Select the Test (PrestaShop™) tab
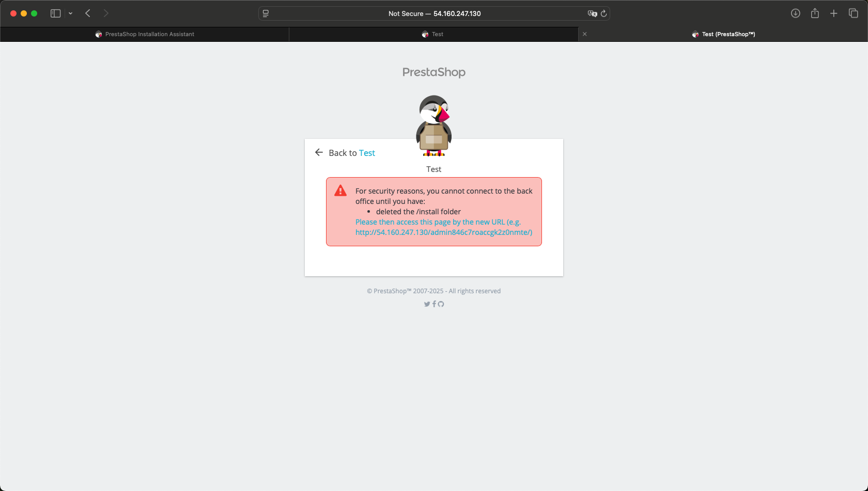Image resolution: width=868 pixels, height=491 pixels. coord(723,34)
